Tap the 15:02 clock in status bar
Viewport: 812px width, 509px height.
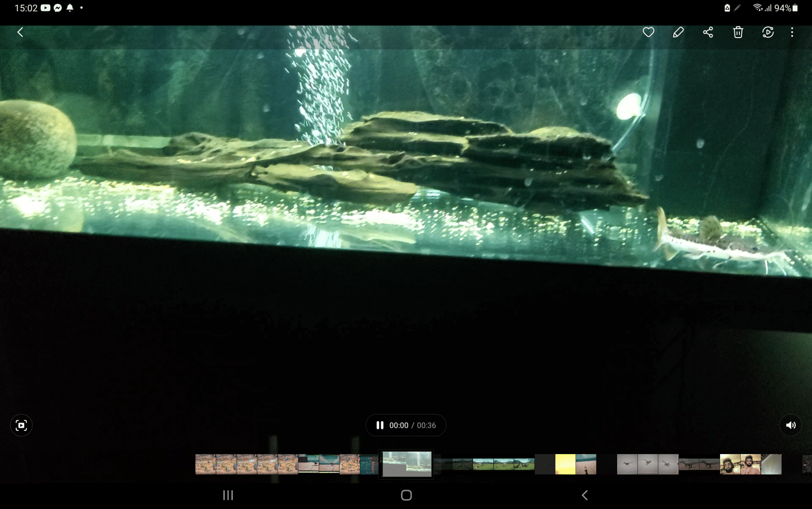tap(26, 8)
